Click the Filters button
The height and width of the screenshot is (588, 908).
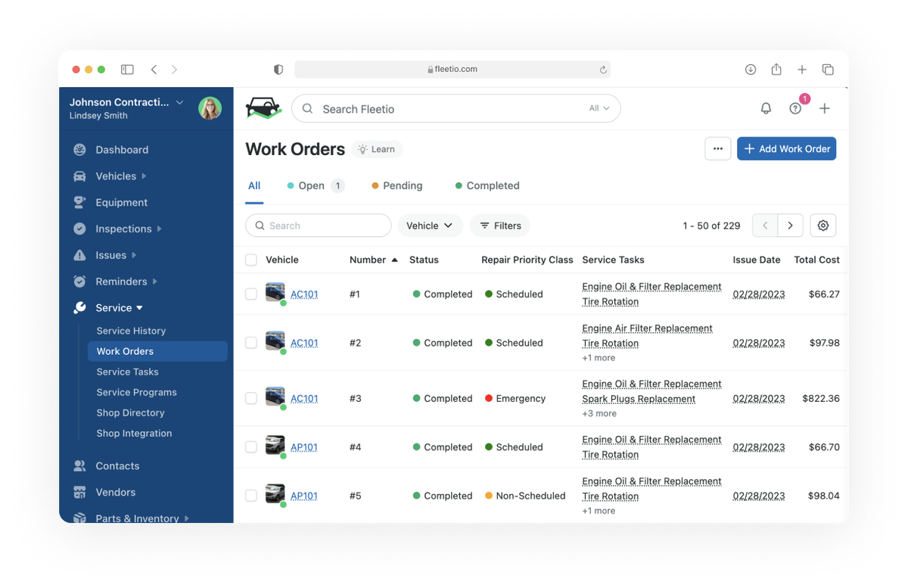[x=500, y=226]
